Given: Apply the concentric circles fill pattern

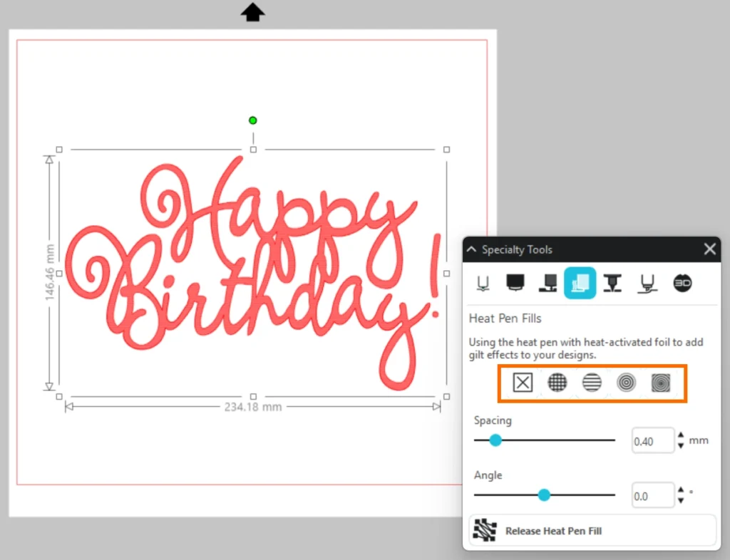Looking at the screenshot, I should (626, 383).
